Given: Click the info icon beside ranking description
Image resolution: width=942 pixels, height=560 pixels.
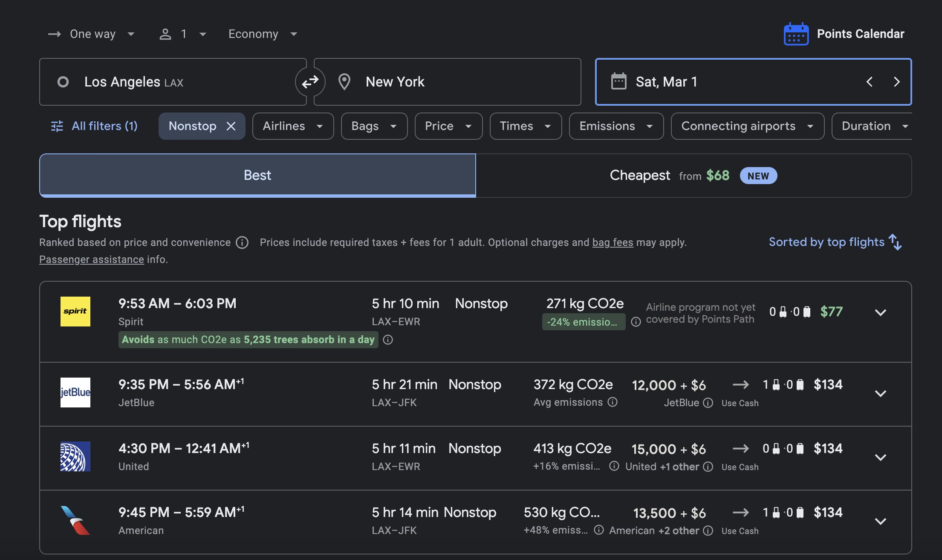Looking at the screenshot, I should [x=242, y=242].
